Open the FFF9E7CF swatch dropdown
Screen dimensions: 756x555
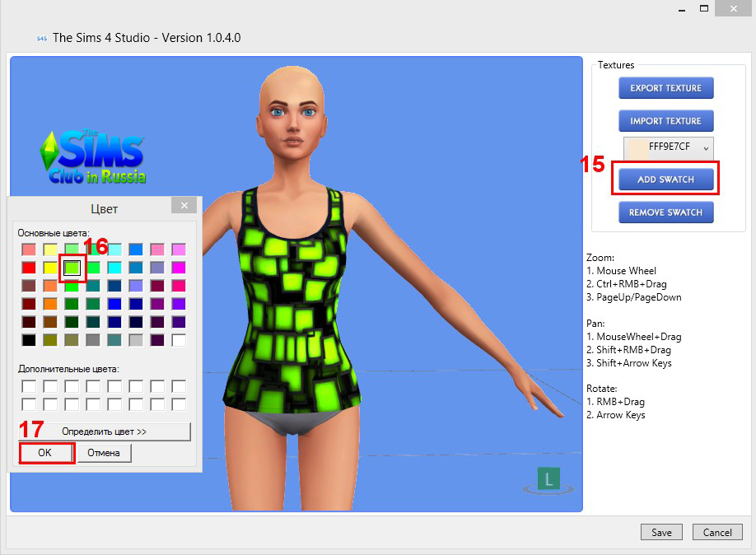click(668, 147)
